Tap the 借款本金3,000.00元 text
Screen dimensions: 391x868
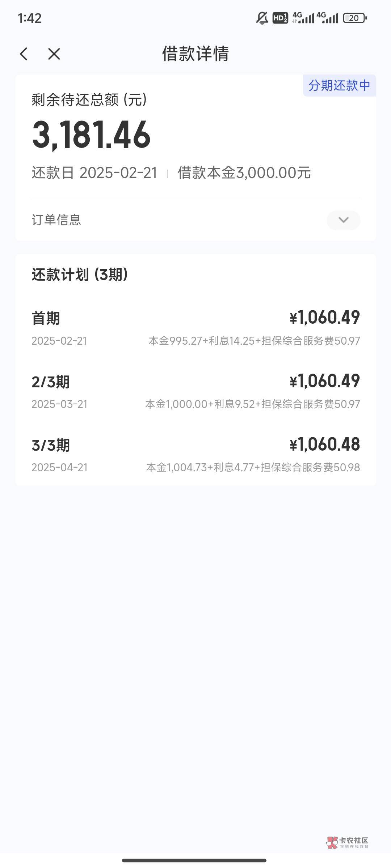coord(244,173)
